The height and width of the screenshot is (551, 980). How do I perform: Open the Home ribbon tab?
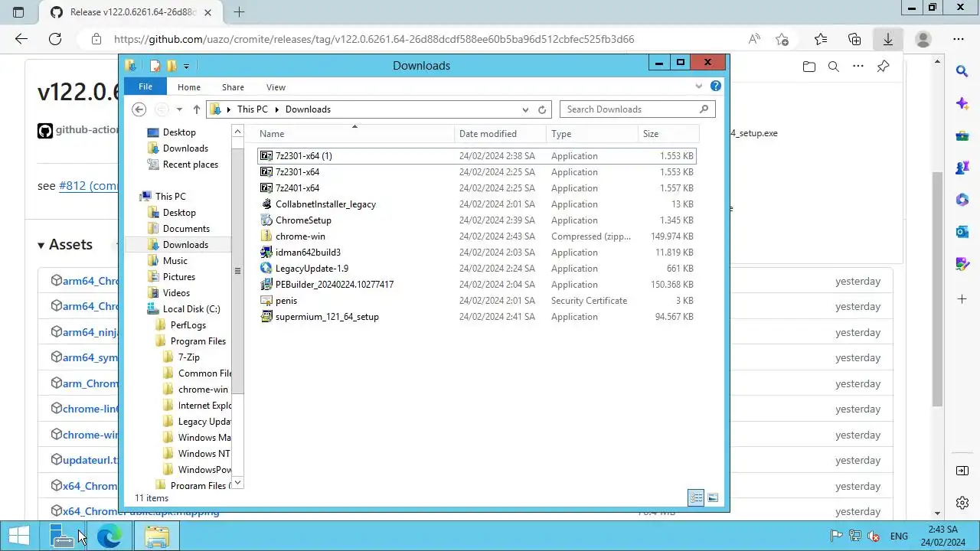pyautogui.click(x=189, y=87)
